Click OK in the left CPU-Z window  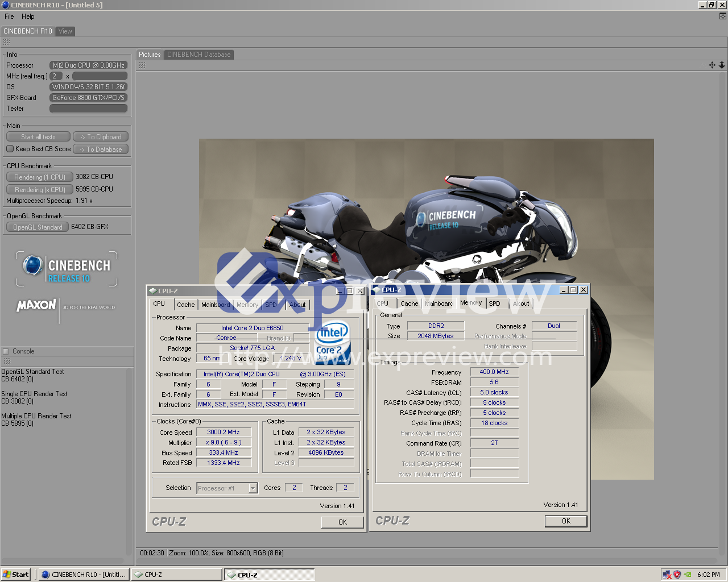coord(342,522)
